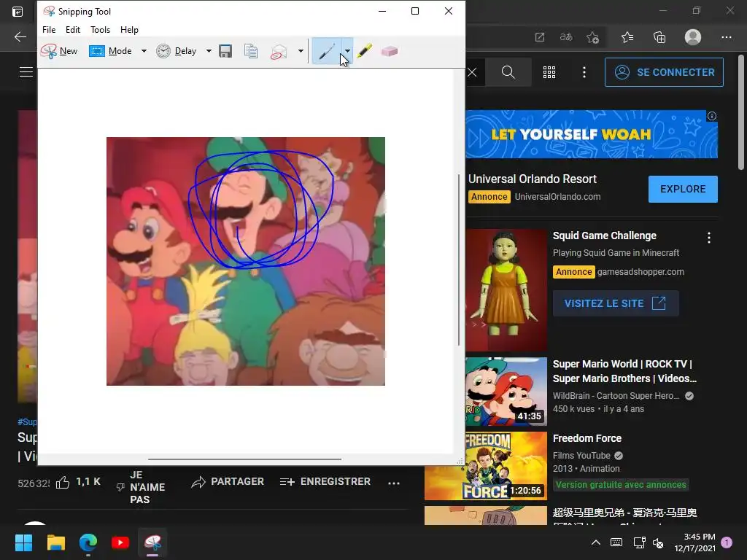Screen dimensions: 747x560
Task: Click SE CONNECTER sign-in button
Action: [x=664, y=72]
